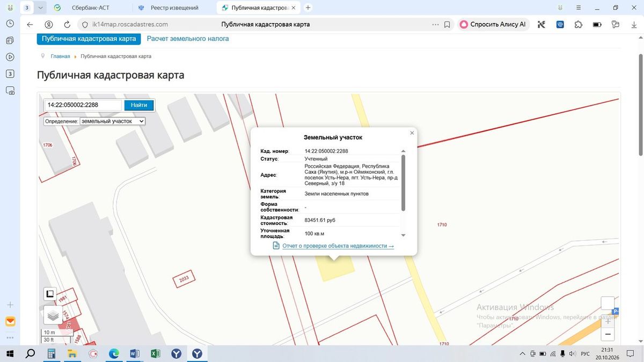644x362 pixels.
Task: Open Yandex home Я icon
Action: click(x=49, y=25)
